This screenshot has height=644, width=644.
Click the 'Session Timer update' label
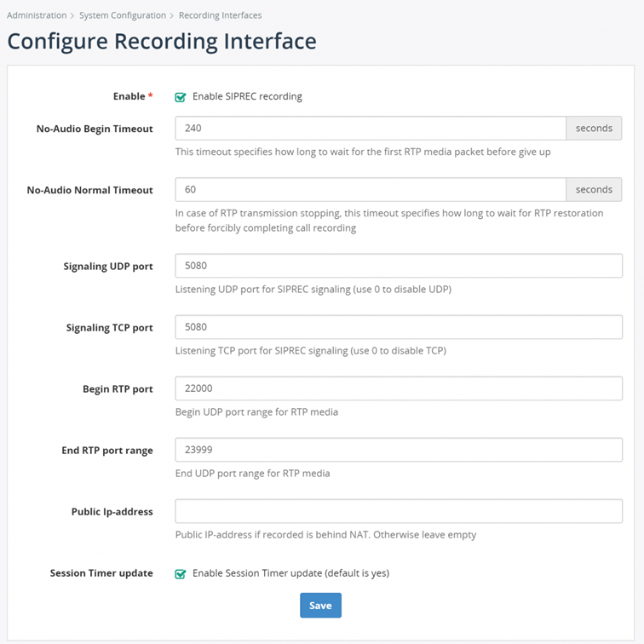101,573
